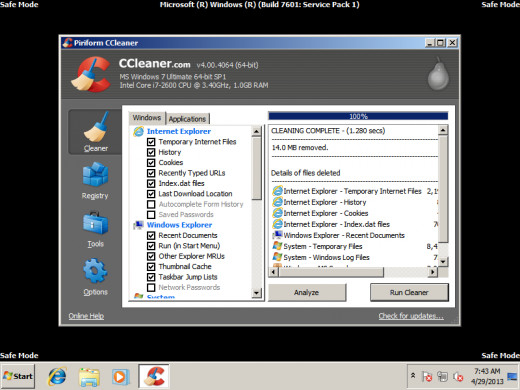Click cleaning list scroll down arrow

click(x=256, y=293)
